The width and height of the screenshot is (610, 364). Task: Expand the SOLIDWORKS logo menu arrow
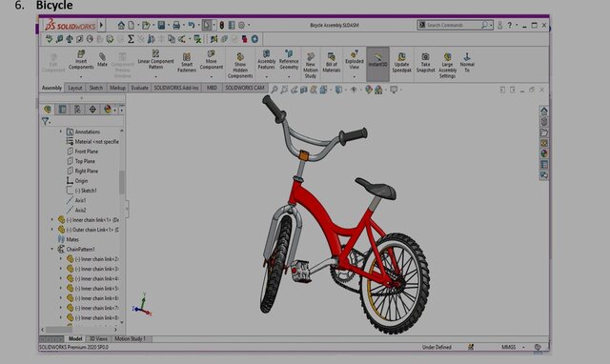pyautogui.click(x=102, y=26)
